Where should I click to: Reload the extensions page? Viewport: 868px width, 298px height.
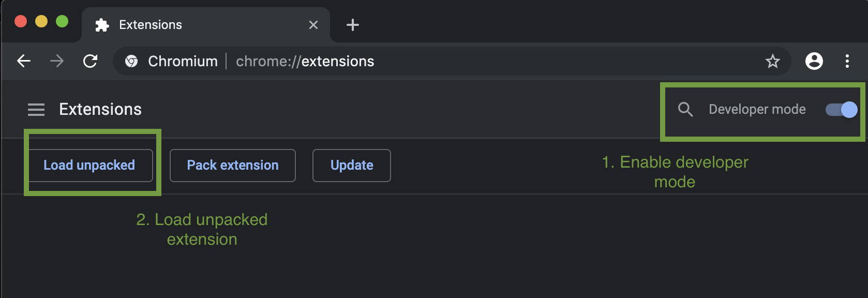point(91,61)
